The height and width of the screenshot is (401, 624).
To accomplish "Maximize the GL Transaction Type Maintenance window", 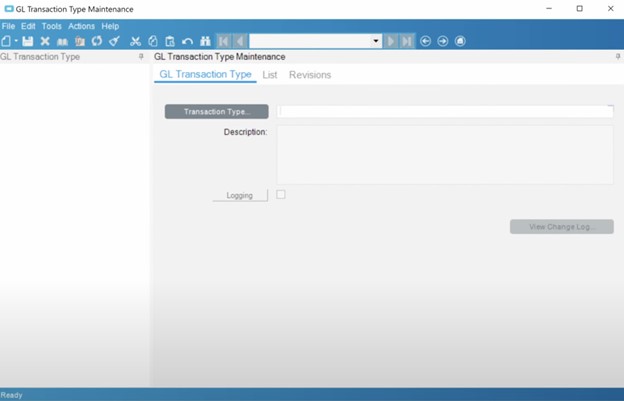I will point(579,8).
